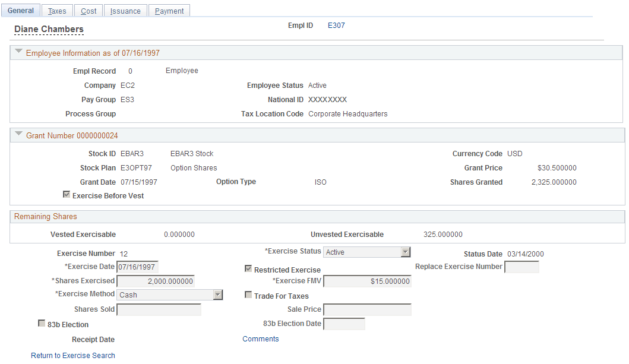This screenshot has height=364, width=629.
Task: Toggle the Exercise Before Vest checkbox
Action: pyautogui.click(x=67, y=194)
